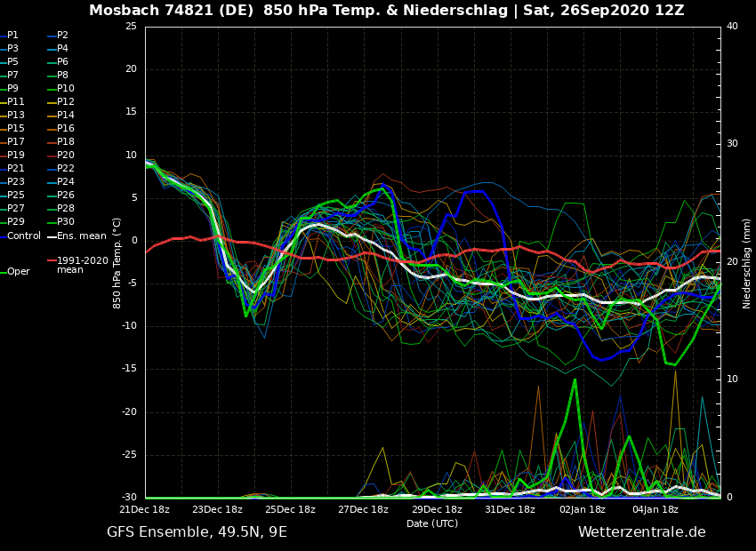Image resolution: width=756 pixels, height=551 pixels.
Task: Select the P10 legend item
Action: click(66, 89)
